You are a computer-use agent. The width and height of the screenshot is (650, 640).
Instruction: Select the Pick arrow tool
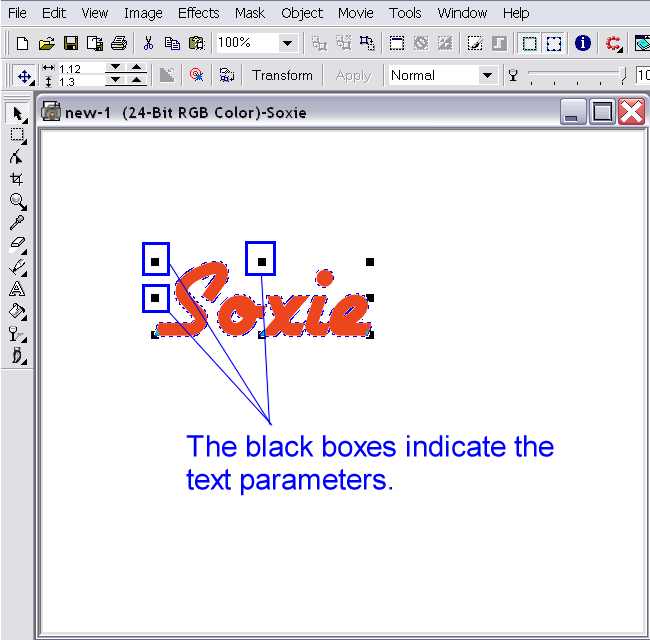click(x=17, y=113)
